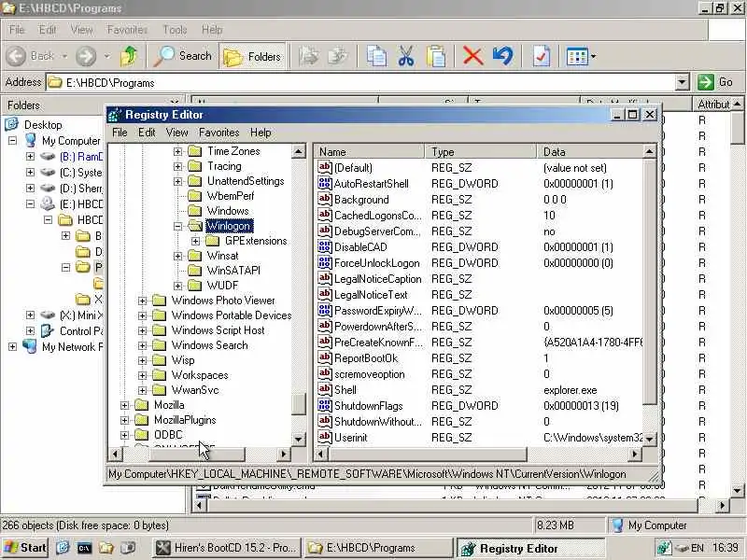This screenshot has width=747, height=560.
Task: Select the Userinit value entry
Action: click(x=351, y=438)
